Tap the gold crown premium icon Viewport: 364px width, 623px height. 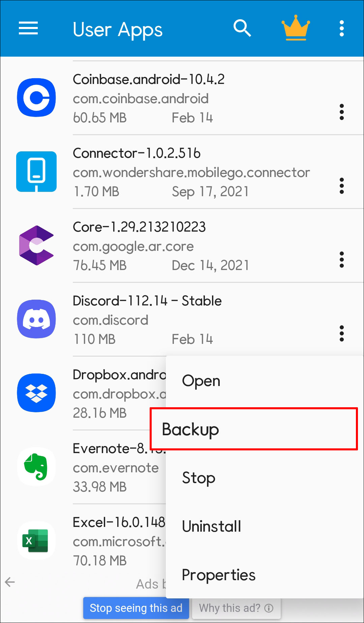point(296,28)
